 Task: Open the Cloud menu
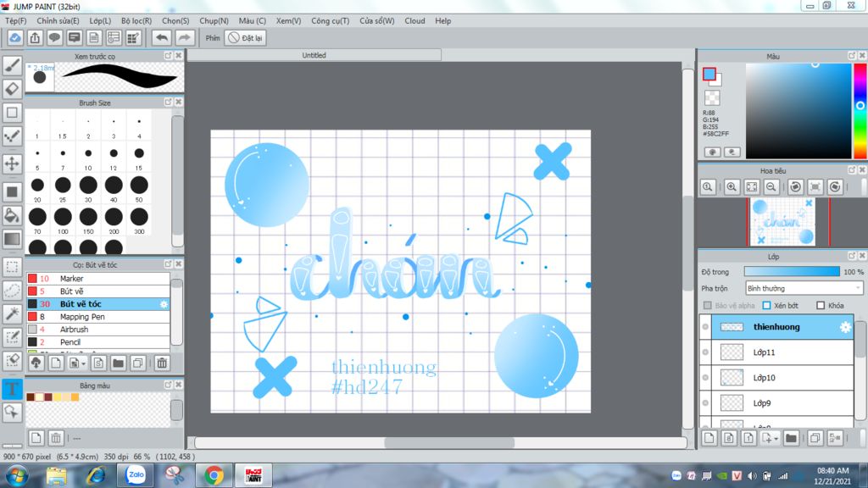tap(415, 20)
